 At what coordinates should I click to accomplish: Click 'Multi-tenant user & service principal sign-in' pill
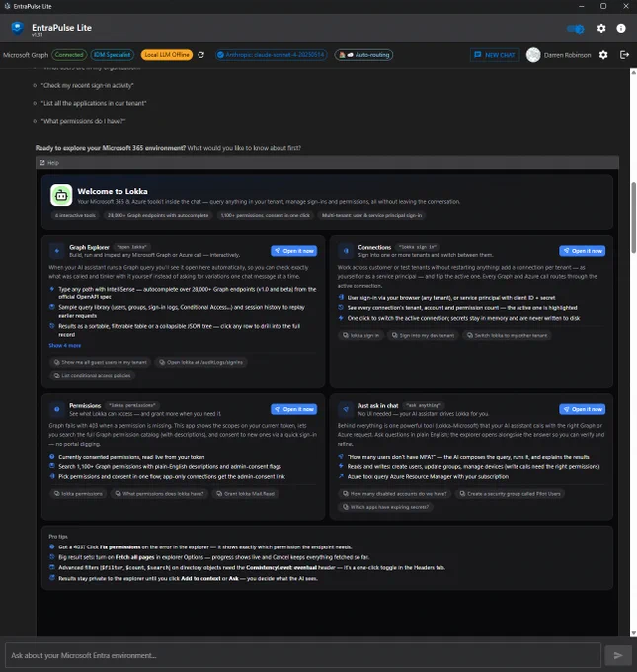click(x=372, y=216)
